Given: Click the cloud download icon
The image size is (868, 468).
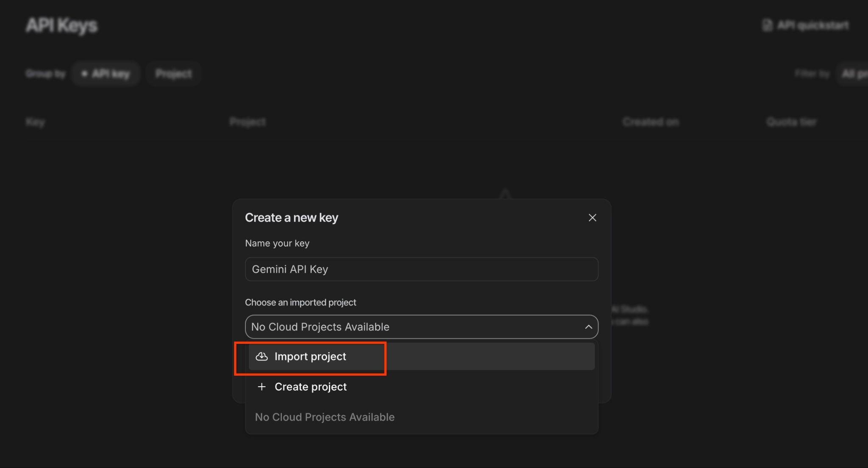Looking at the screenshot, I should 262,357.
